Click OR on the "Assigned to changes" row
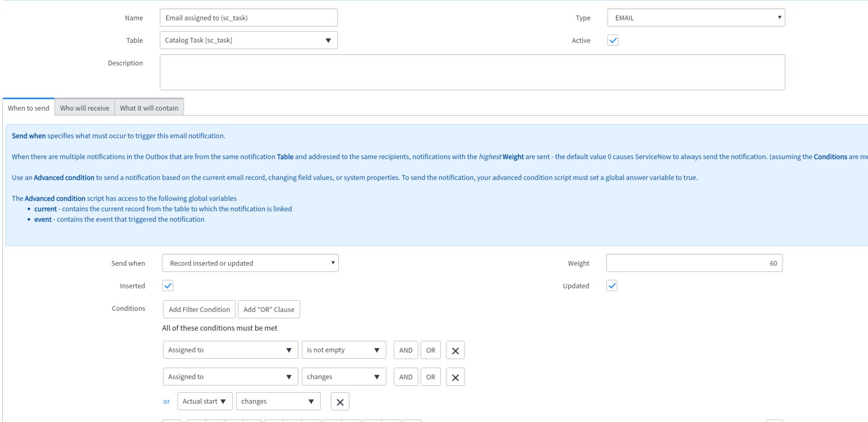The height and width of the screenshot is (422, 868). point(429,377)
